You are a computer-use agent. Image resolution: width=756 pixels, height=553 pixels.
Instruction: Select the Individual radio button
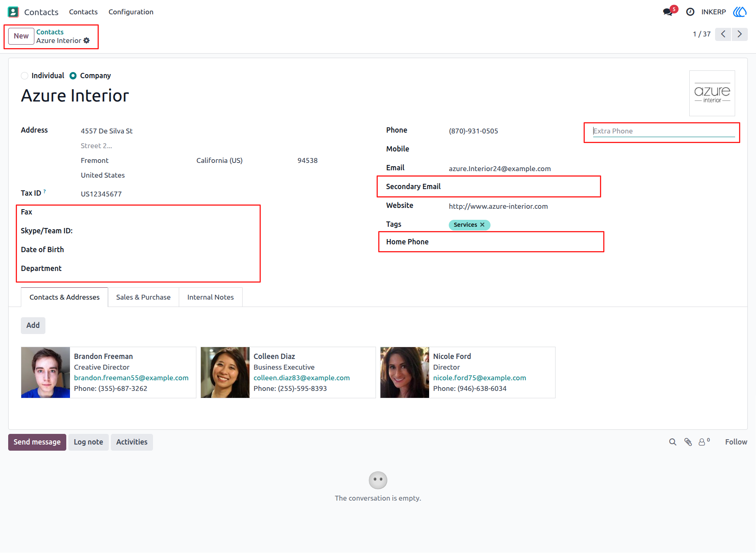coord(25,76)
